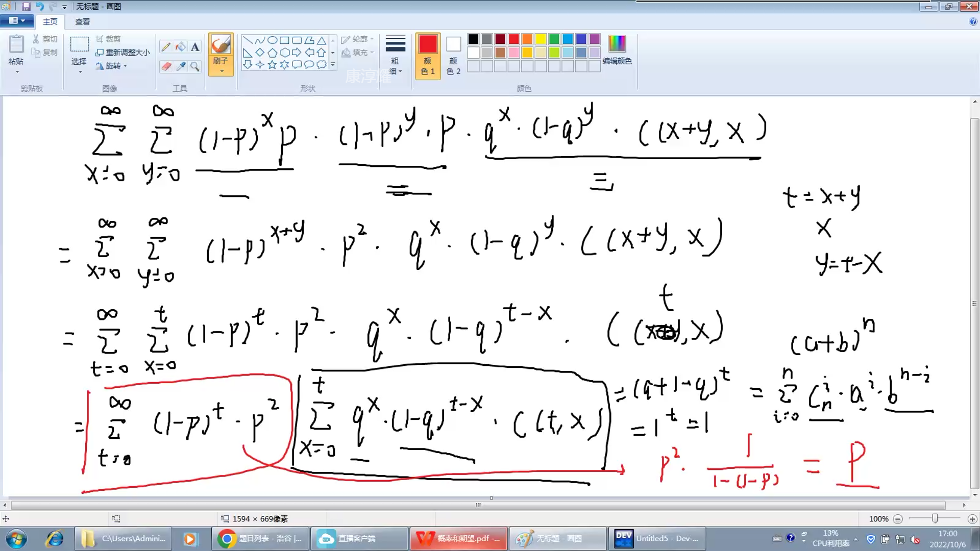980x551 pixels.
Task: Expand the Brushes dropdown arrow
Action: pos(221,71)
